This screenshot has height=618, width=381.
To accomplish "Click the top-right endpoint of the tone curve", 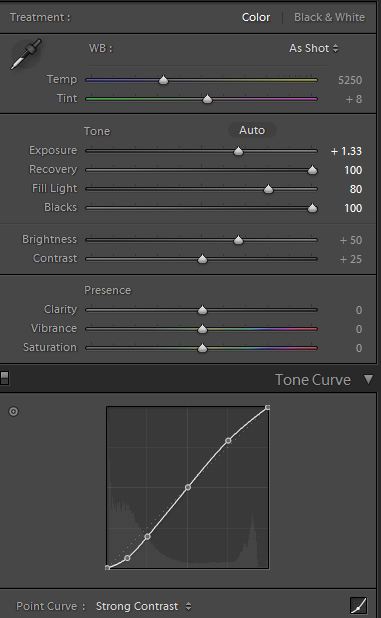I will click(x=268, y=408).
